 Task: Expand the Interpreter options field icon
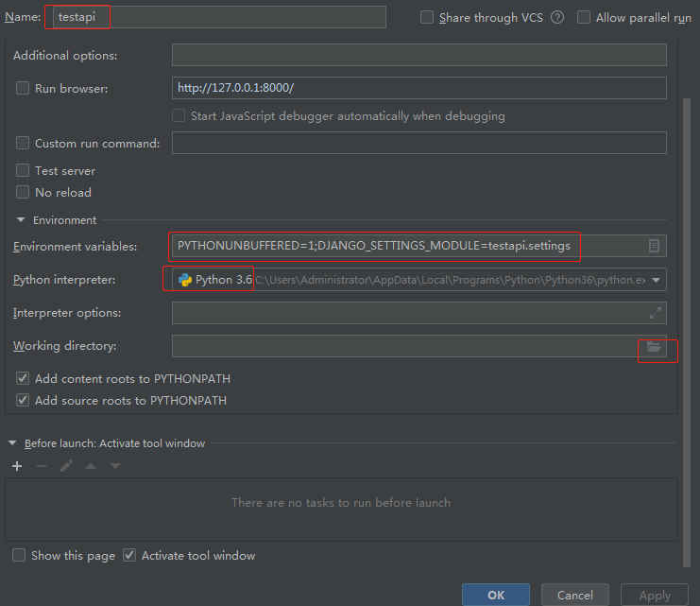pyautogui.click(x=655, y=313)
